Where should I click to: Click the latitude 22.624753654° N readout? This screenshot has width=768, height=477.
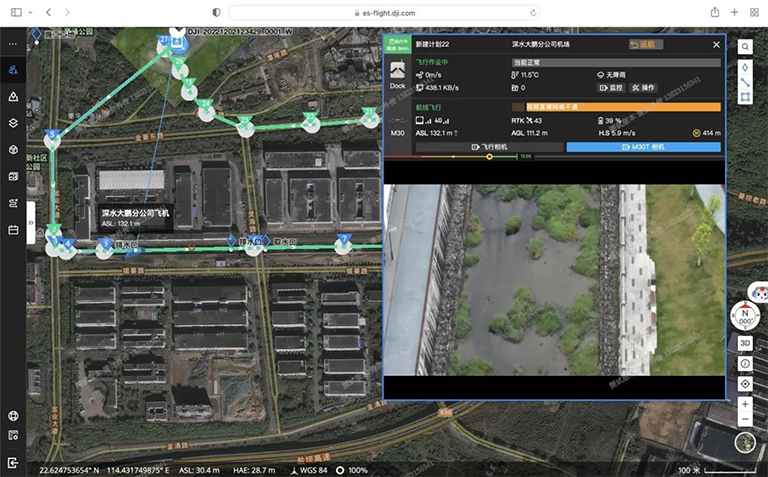pyautogui.click(x=69, y=470)
